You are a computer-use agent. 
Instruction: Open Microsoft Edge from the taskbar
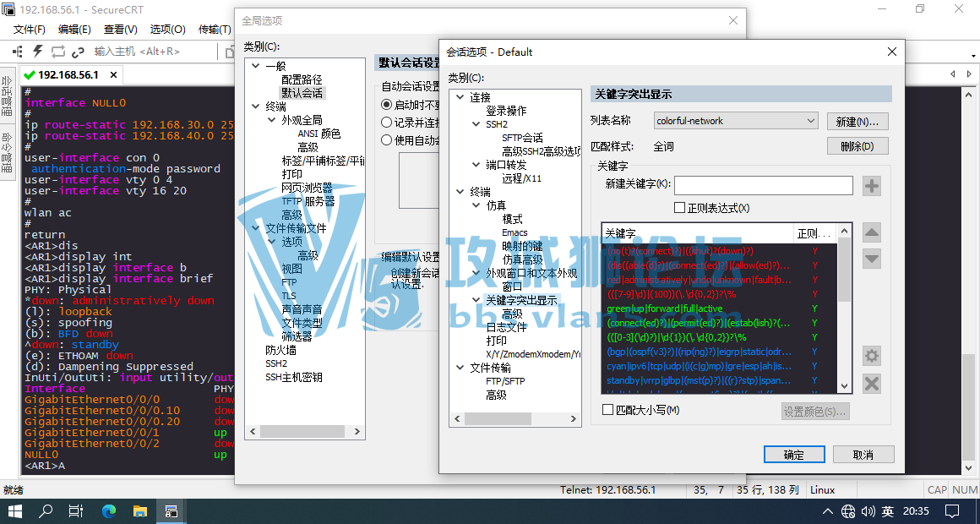pyautogui.click(x=109, y=511)
